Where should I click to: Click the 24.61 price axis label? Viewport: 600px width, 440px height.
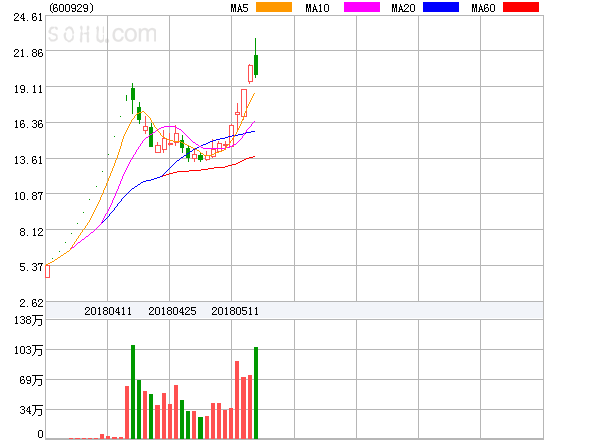click(x=28, y=17)
